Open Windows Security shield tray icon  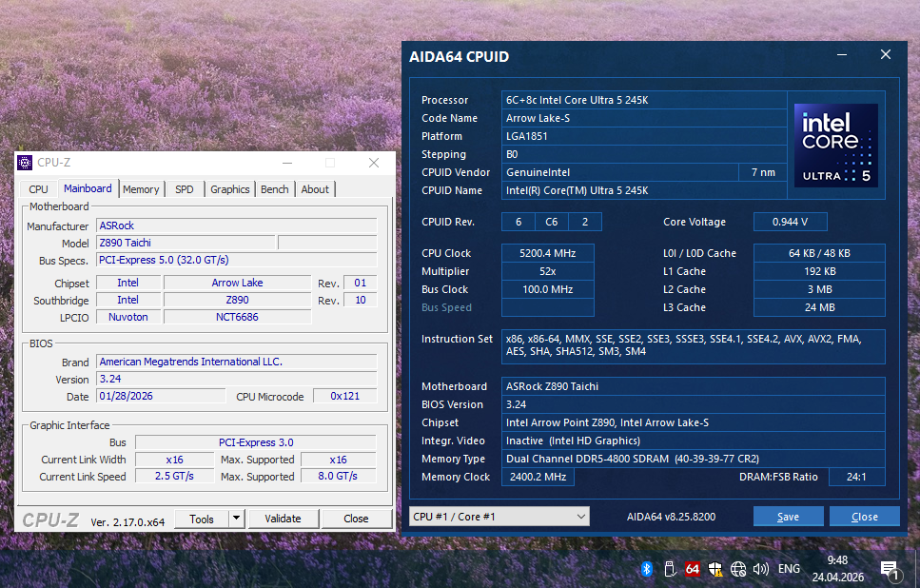714,568
